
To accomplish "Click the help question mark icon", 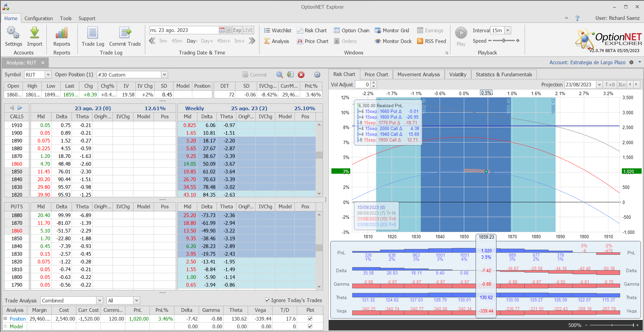I will coord(577,18).
